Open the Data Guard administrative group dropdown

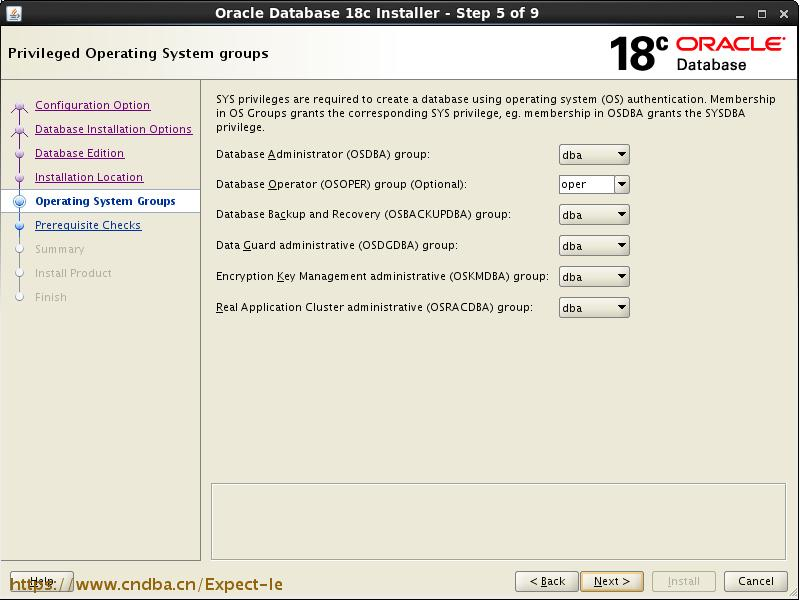(621, 245)
